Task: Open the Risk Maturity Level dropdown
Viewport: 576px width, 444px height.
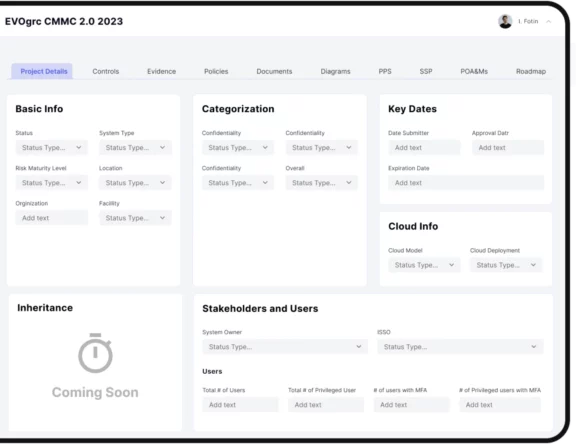Action: point(51,183)
